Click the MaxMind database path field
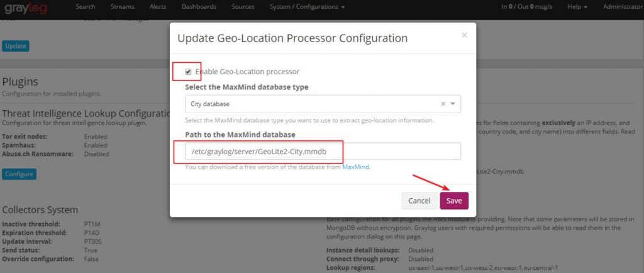The image size is (644, 273). pos(323,152)
